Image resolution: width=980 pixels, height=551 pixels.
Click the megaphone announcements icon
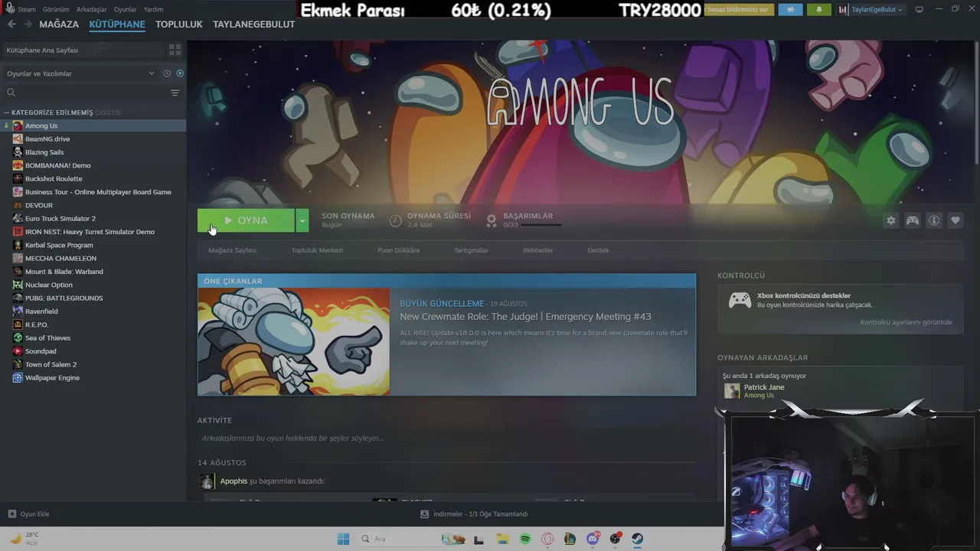pos(791,10)
